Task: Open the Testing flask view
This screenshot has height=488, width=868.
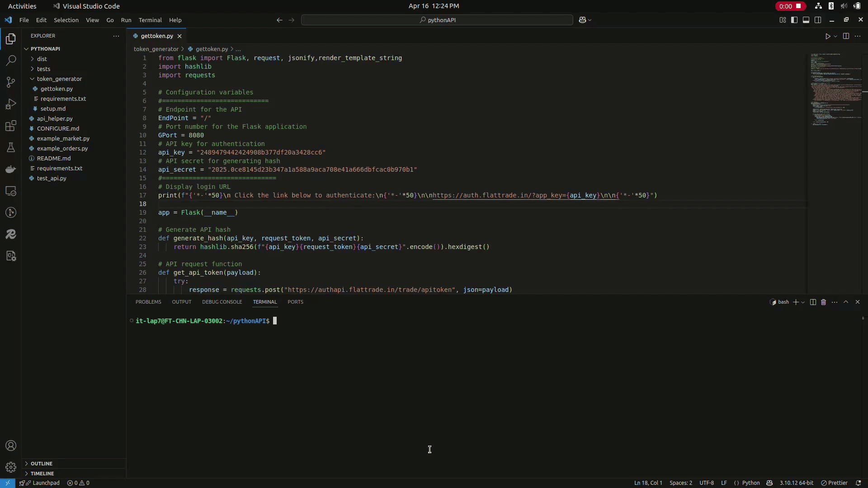Action: [x=11, y=147]
